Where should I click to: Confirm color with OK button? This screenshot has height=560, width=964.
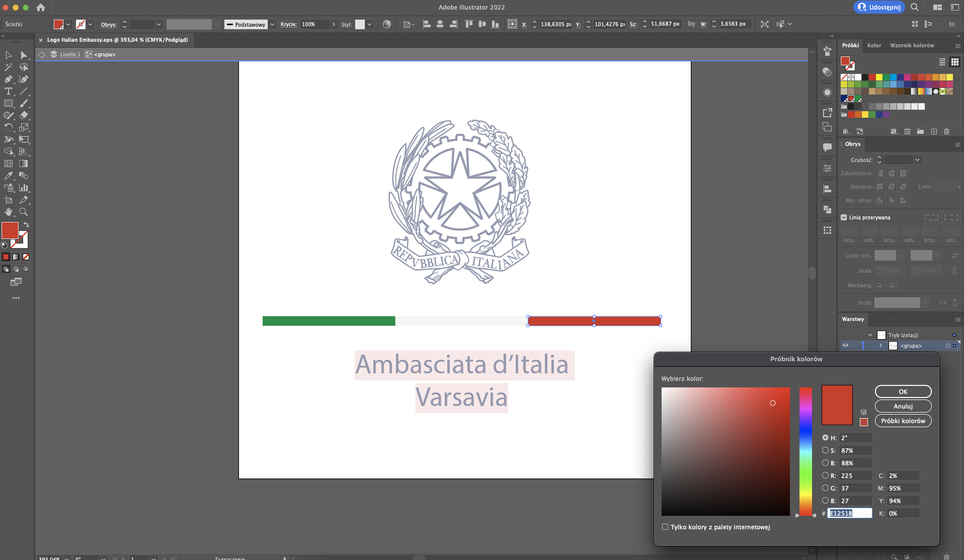pos(903,391)
